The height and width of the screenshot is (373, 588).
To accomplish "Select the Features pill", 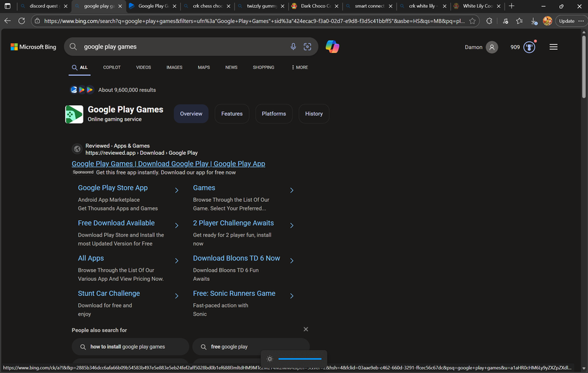I will click(x=232, y=114).
